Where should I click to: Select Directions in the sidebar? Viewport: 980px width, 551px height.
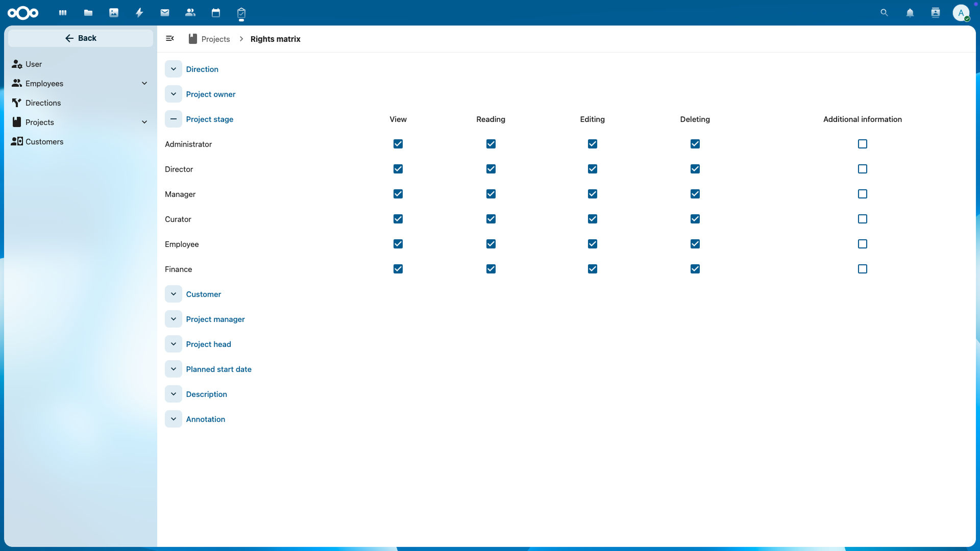[x=43, y=103]
